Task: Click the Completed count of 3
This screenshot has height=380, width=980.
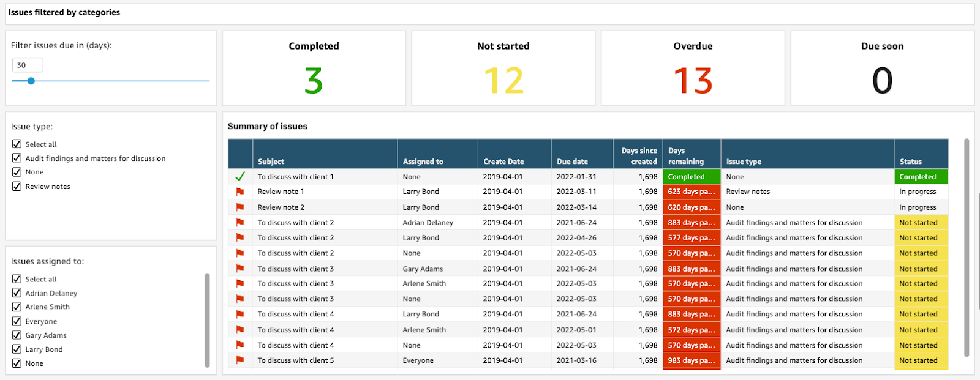Action: (x=314, y=81)
